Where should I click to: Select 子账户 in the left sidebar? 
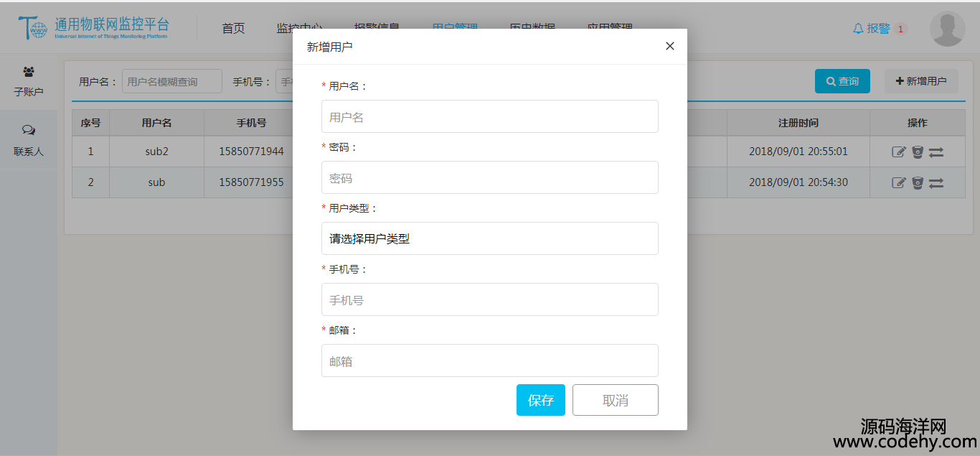[29, 80]
